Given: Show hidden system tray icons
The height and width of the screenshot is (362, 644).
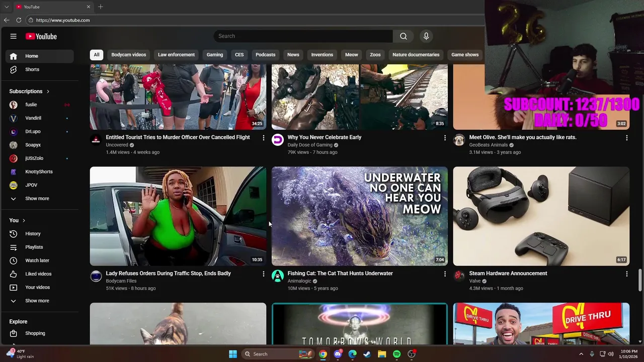Looking at the screenshot, I should (x=581, y=354).
